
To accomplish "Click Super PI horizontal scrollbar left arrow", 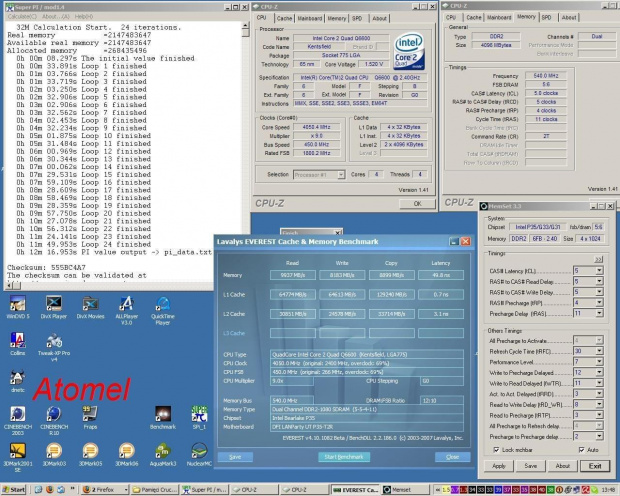I will [8, 285].
